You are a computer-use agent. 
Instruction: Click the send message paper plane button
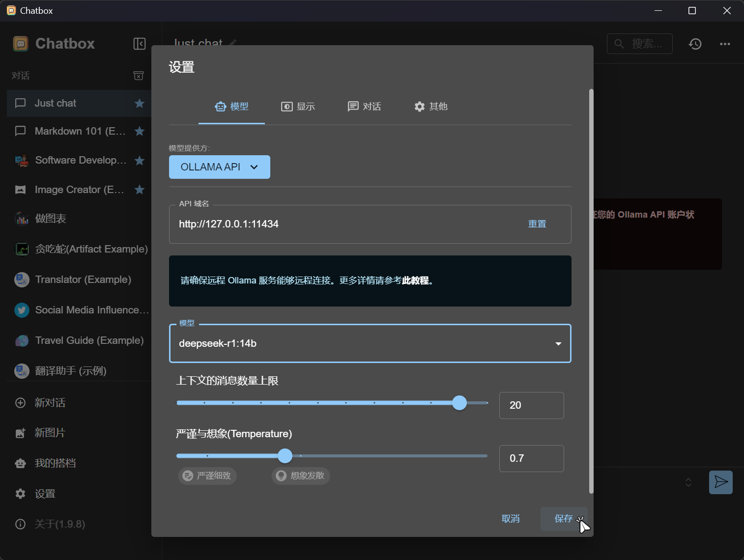tap(721, 482)
